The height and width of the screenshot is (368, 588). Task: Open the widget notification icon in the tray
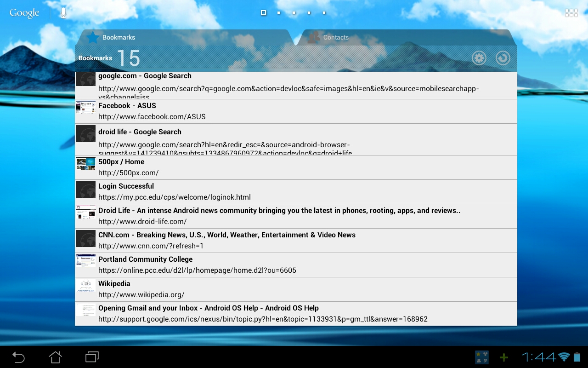point(482,357)
